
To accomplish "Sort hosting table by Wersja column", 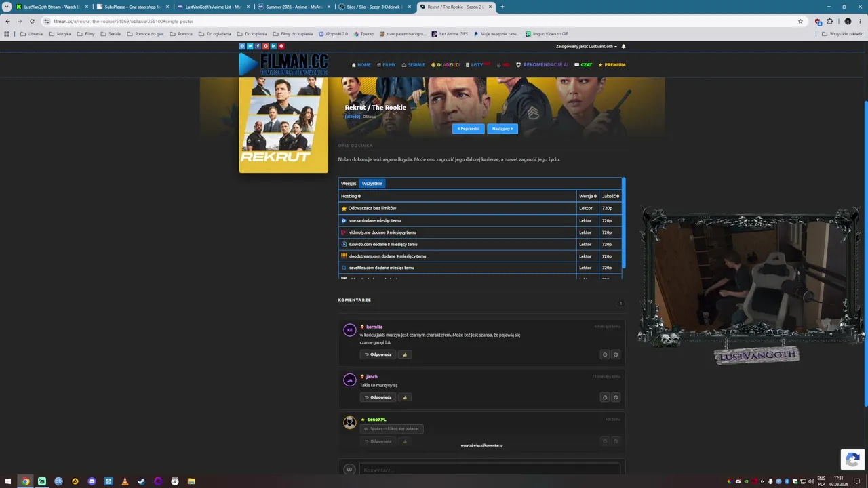I will pyautogui.click(x=587, y=196).
